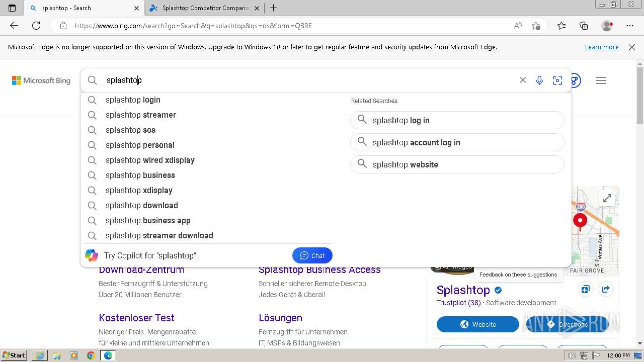Open the Favorites list icon
Screen dimensions: 644x362
pyautogui.click(x=561, y=26)
